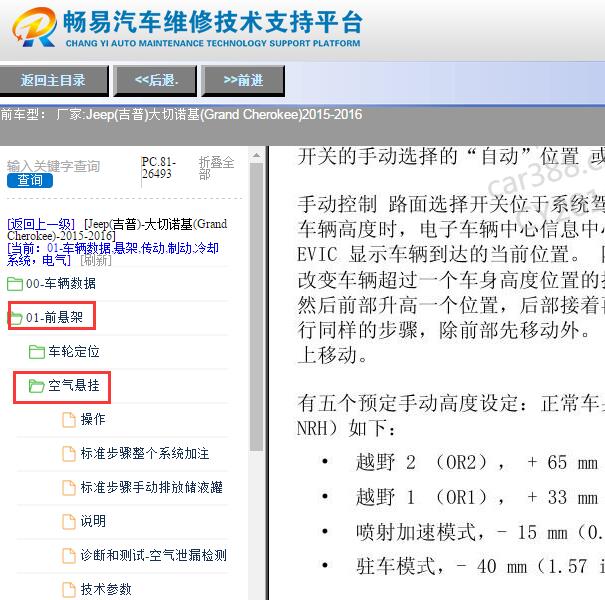Go forward with the >>前进 button
Image resolution: width=605 pixels, height=600 pixels.
click(243, 80)
